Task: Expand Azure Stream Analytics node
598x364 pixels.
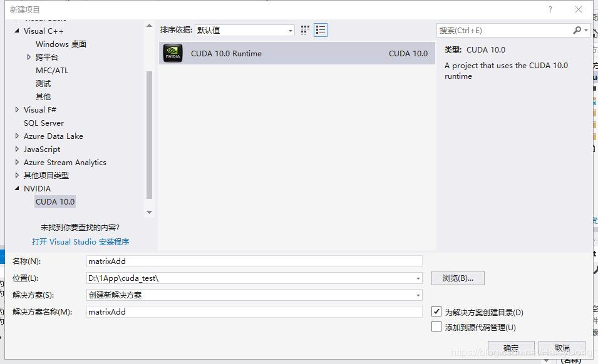Action: pyautogui.click(x=17, y=162)
